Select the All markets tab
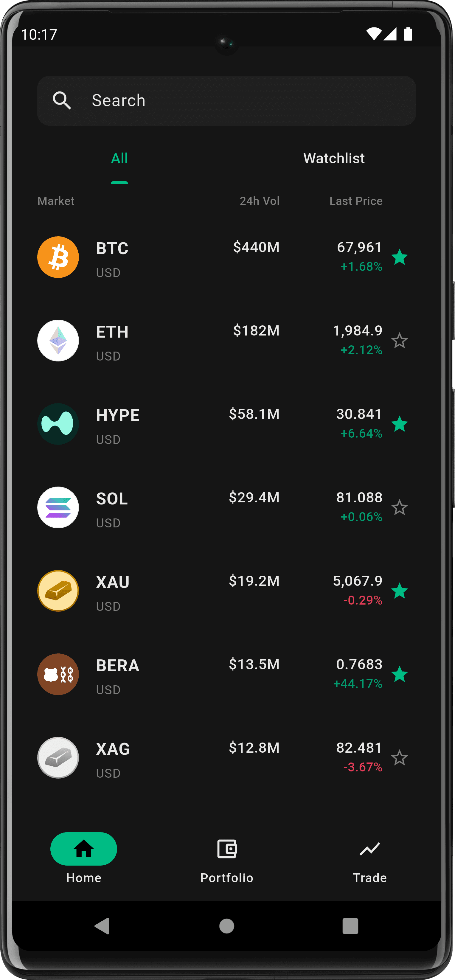 pyautogui.click(x=119, y=158)
